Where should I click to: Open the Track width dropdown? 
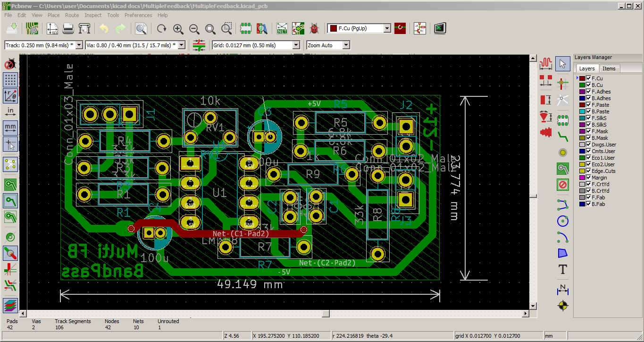pos(39,45)
